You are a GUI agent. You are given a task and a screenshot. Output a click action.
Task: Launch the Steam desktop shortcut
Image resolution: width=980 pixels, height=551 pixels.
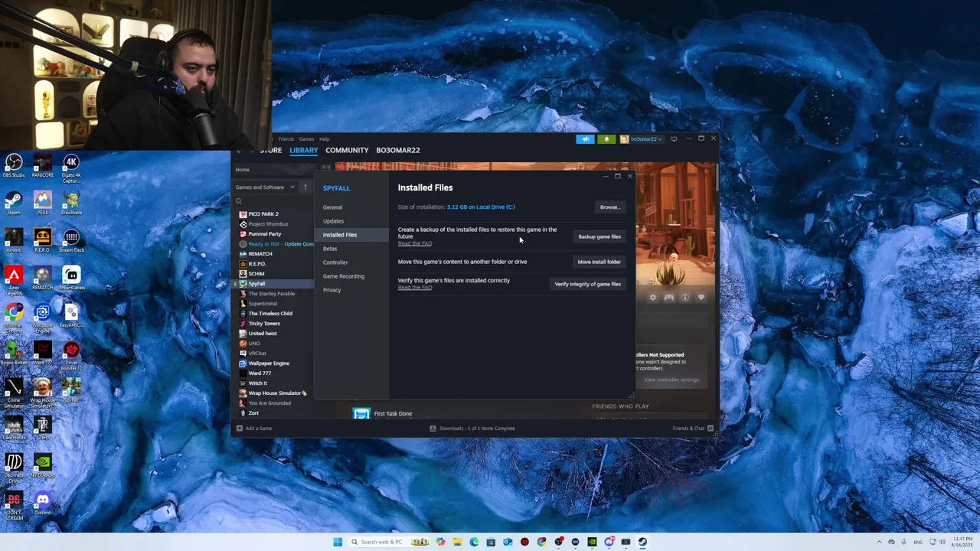[x=14, y=202]
